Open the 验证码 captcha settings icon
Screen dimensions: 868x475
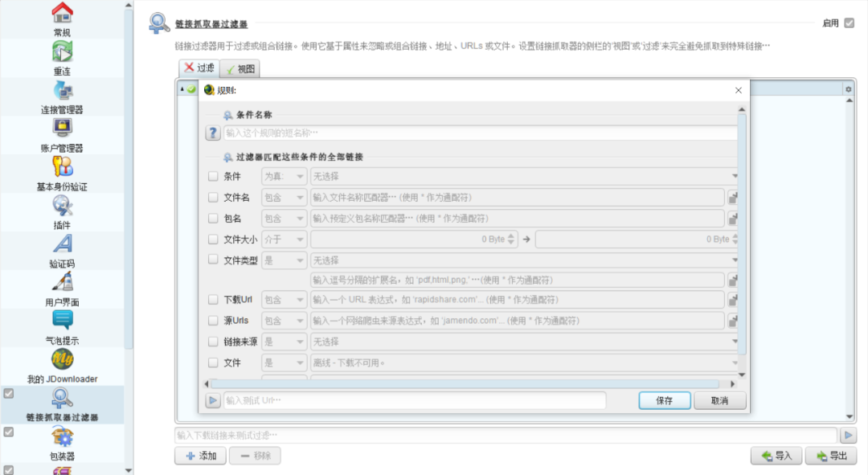tap(62, 244)
